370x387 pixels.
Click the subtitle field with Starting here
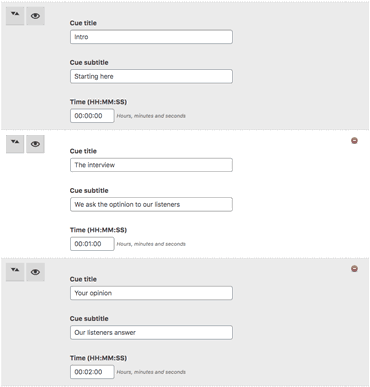(151, 76)
